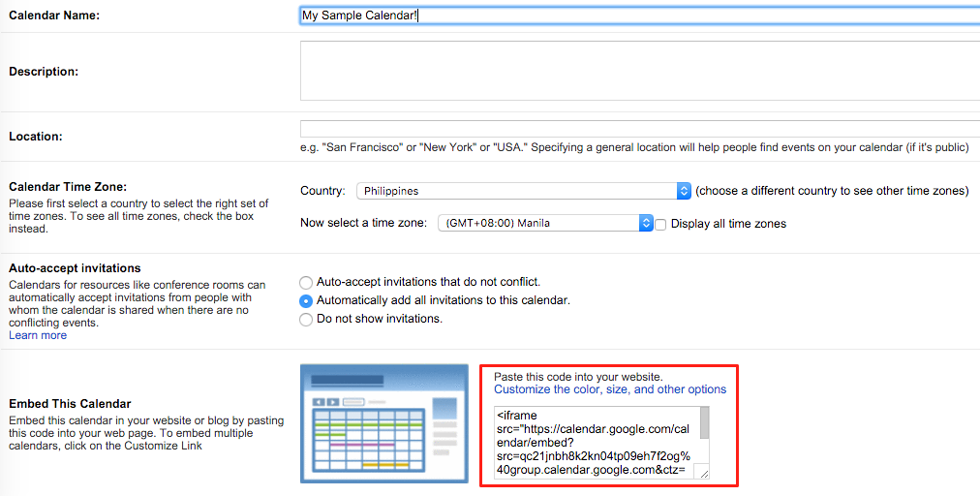
Task: Click the 'Embed This Calendar' heading
Action: (x=70, y=404)
